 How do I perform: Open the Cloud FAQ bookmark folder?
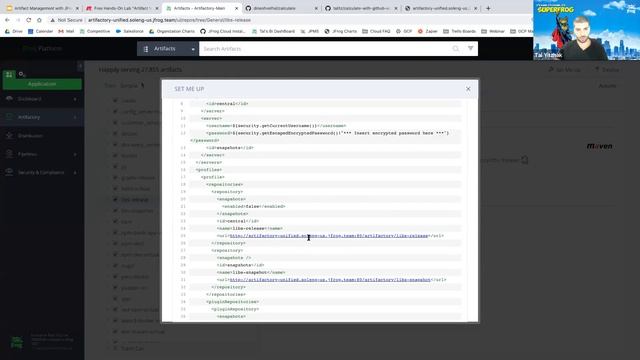[x=376, y=31]
